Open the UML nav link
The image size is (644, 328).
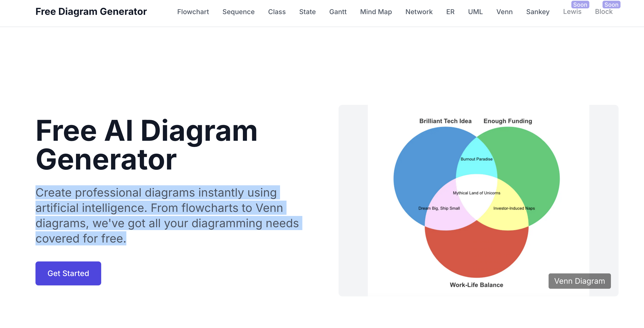475,12
